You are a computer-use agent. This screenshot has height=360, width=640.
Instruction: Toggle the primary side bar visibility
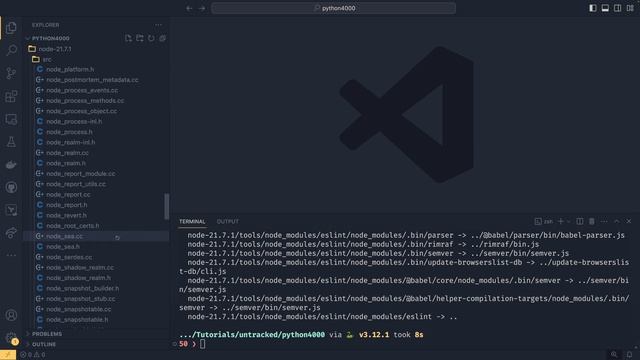click(593, 8)
